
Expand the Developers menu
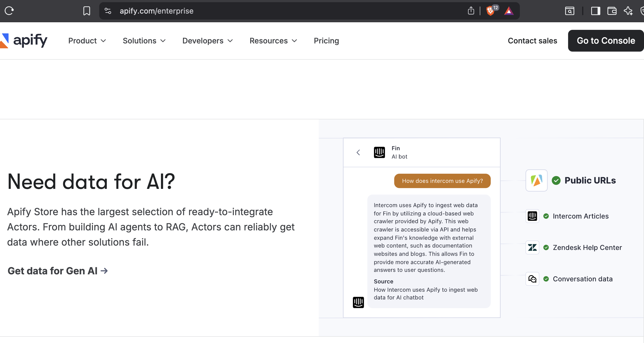[x=208, y=41]
